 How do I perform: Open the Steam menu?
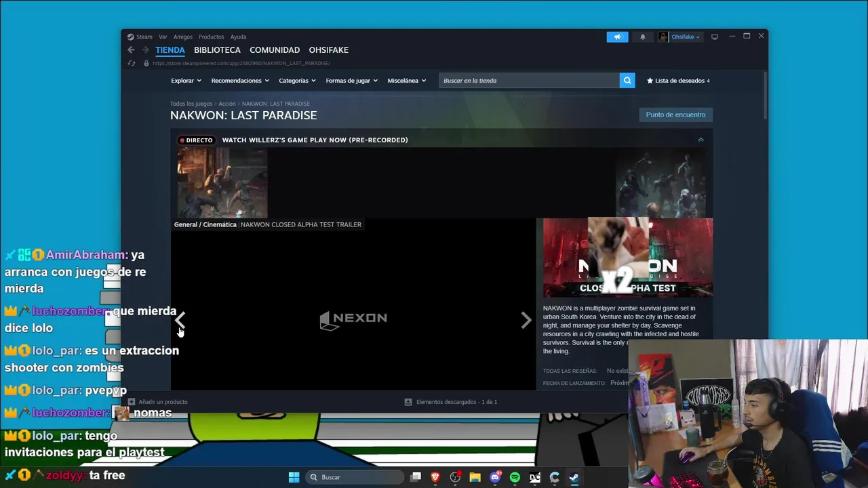pyautogui.click(x=144, y=37)
